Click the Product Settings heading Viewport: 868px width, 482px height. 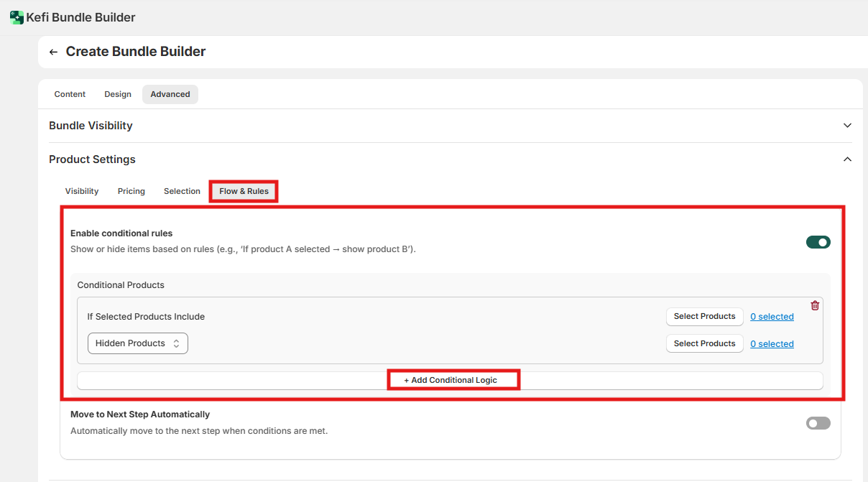pos(92,159)
